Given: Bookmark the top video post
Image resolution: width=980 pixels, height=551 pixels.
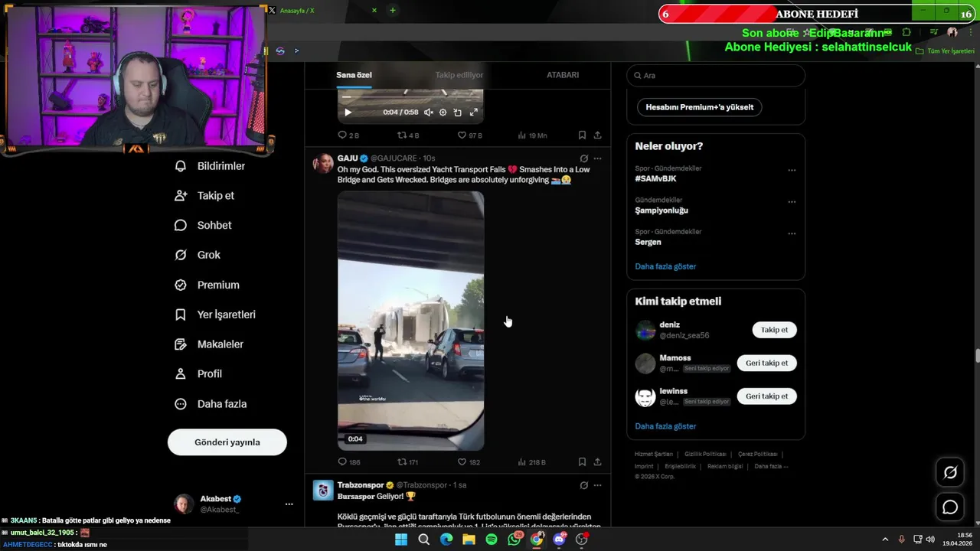Looking at the screenshot, I should pos(582,135).
